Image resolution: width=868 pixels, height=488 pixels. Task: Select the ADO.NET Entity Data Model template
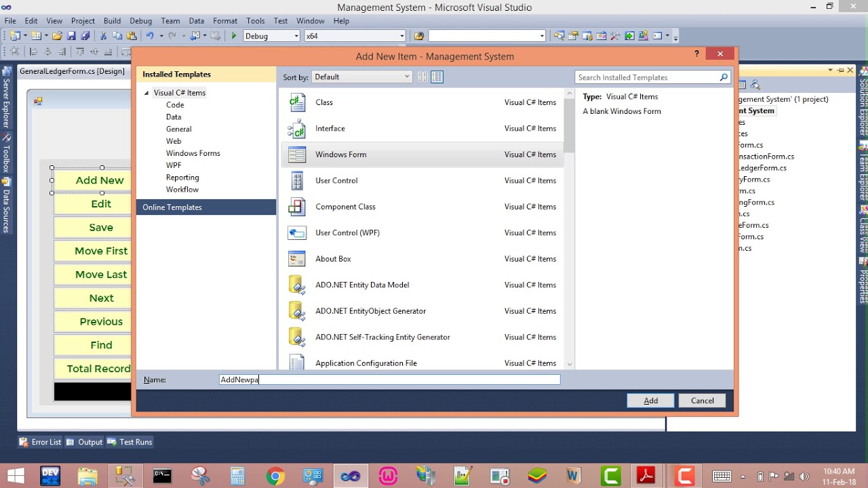[x=422, y=285]
